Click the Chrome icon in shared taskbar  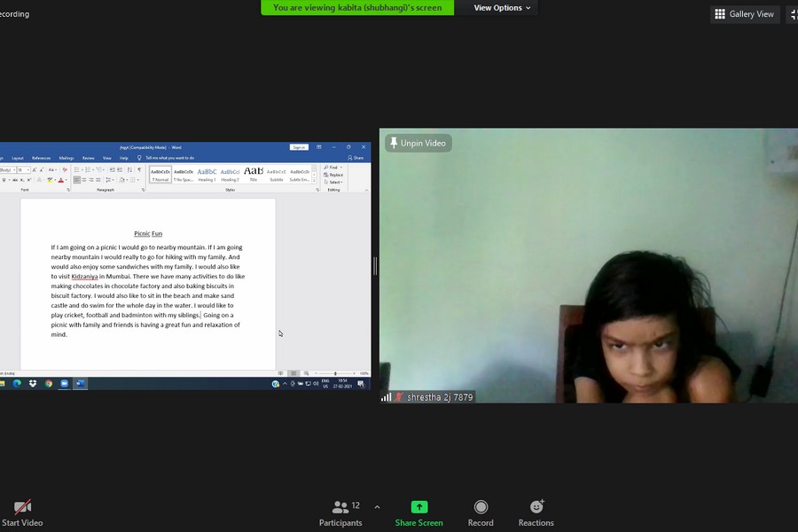tap(49, 384)
